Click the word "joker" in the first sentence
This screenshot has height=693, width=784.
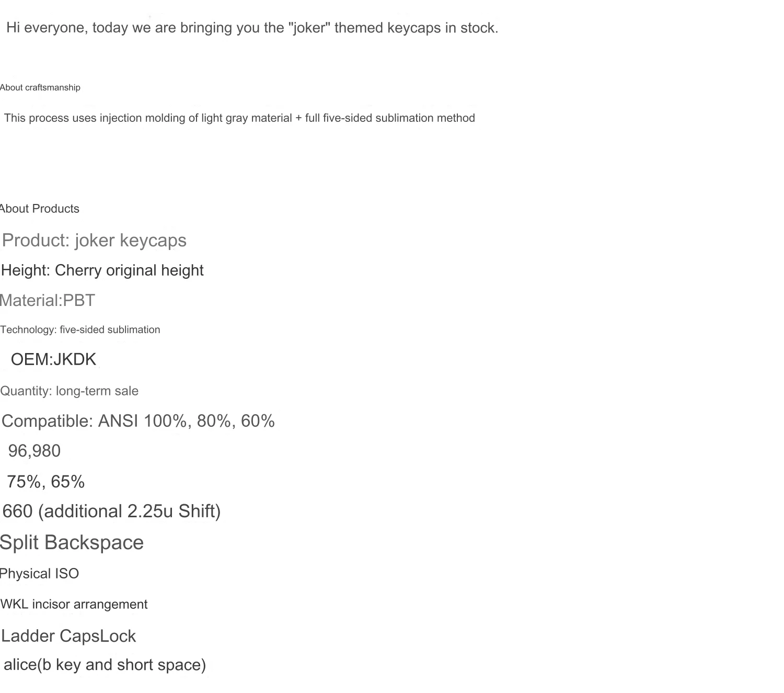309,28
